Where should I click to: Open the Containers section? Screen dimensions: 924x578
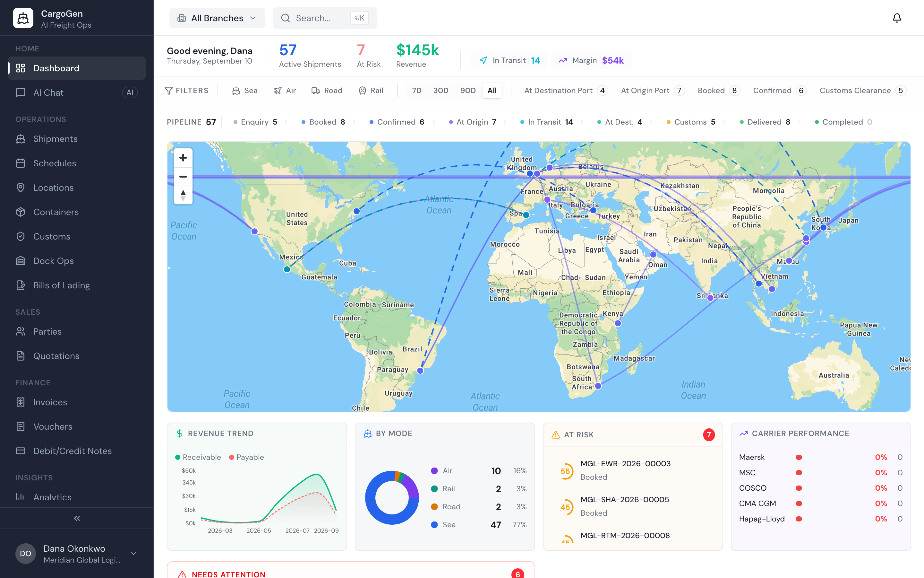77,212
